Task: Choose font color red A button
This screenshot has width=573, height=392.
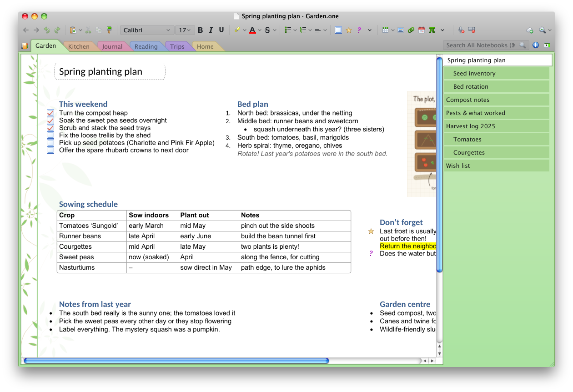Action: pos(252,30)
